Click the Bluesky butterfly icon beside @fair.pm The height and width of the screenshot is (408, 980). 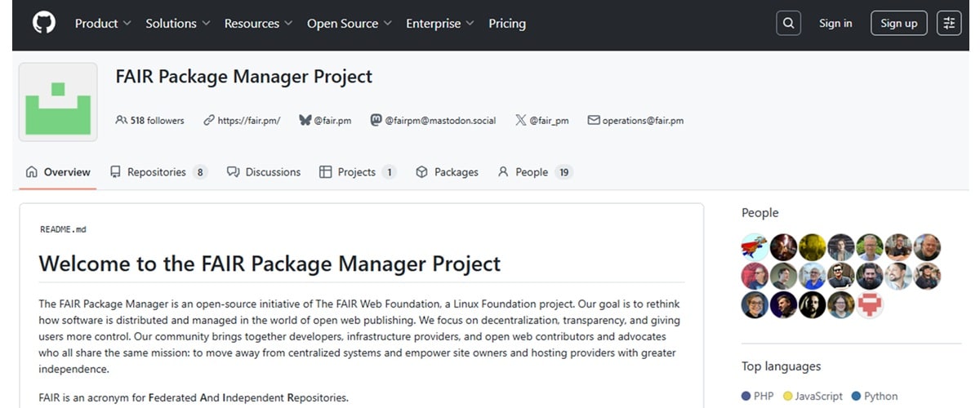305,120
